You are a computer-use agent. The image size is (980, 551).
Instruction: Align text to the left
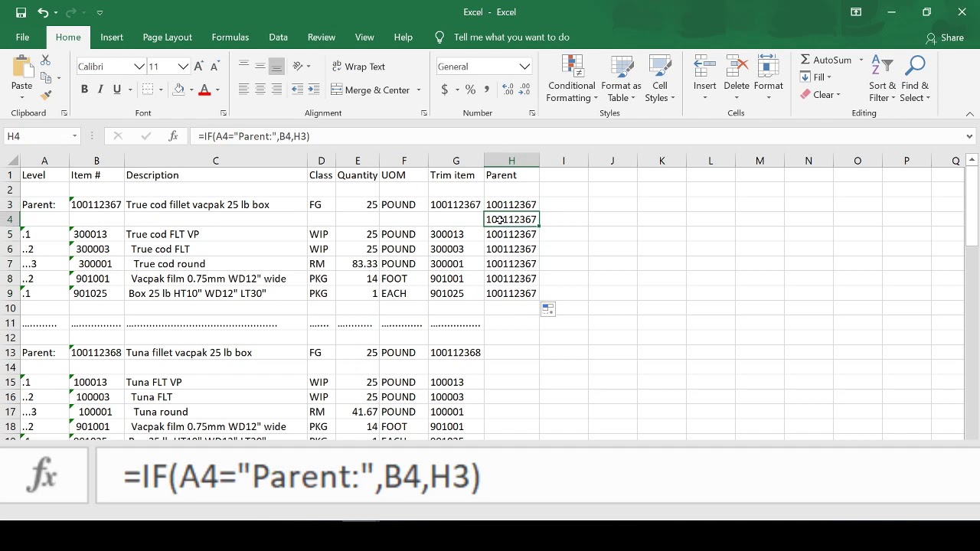(243, 90)
